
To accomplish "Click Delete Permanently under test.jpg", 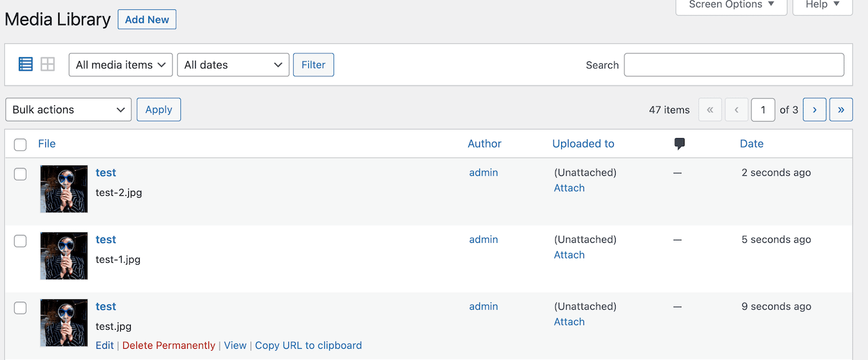I will [x=169, y=346].
